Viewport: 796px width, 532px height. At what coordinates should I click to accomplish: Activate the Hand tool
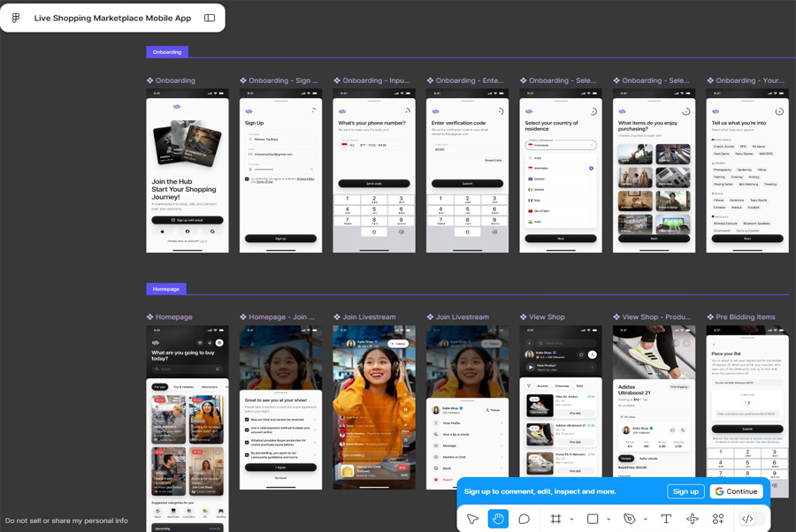[498, 519]
